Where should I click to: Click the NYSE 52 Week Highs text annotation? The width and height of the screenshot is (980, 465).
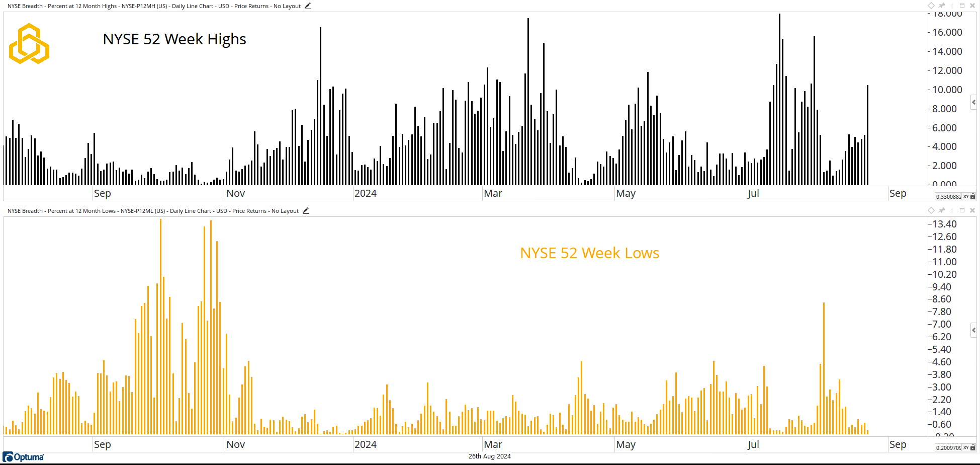[174, 39]
